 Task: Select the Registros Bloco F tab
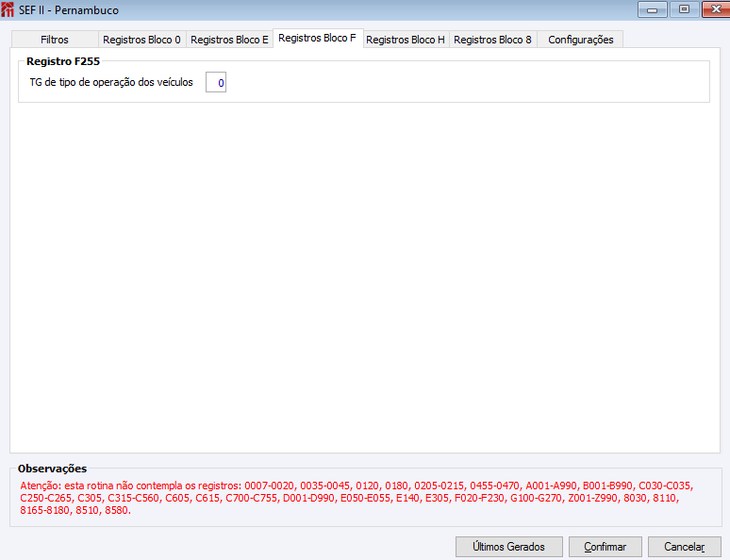tap(318, 38)
